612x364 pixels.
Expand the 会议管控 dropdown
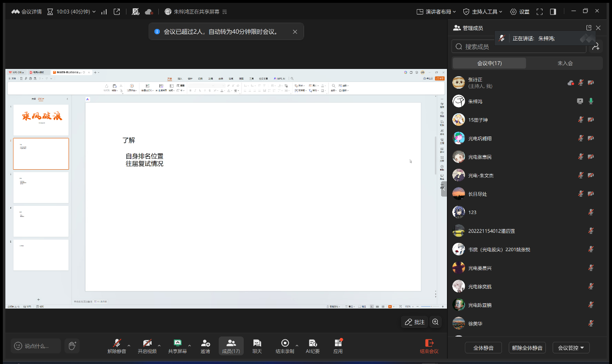571,348
